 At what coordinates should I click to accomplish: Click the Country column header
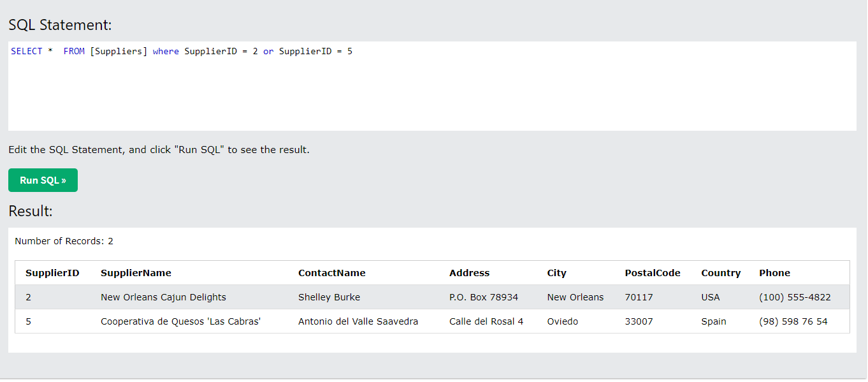point(720,273)
